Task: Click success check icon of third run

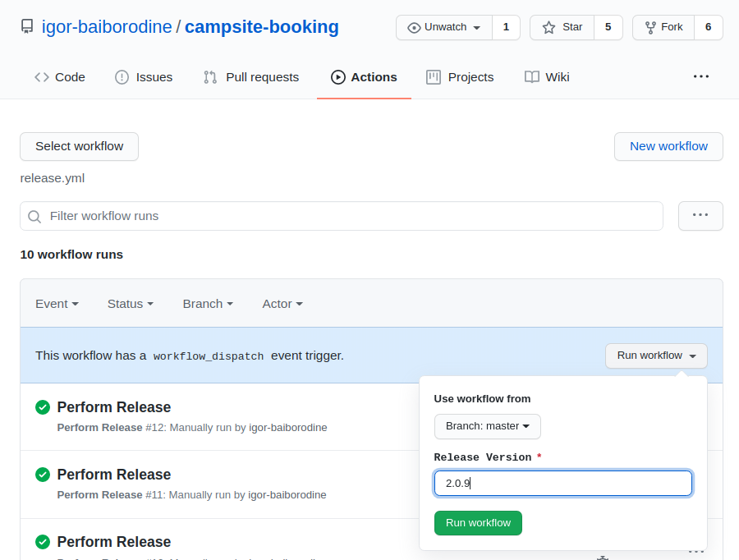Action: 43,542
